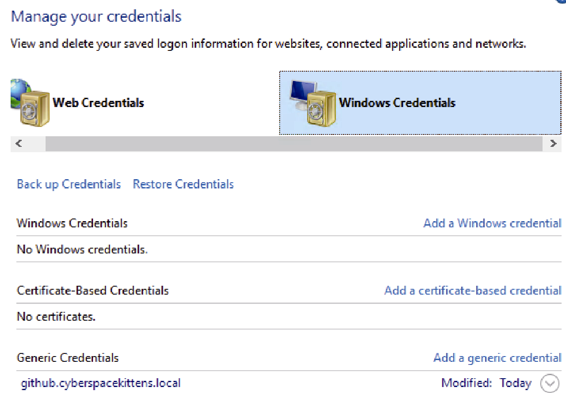Click the Certificate-Based Credentials section header
This screenshot has width=566, height=395.
[x=93, y=291]
